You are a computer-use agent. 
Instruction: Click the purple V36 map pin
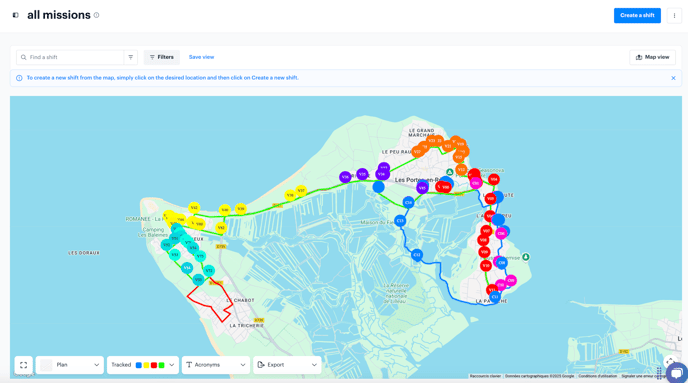[x=345, y=177]
